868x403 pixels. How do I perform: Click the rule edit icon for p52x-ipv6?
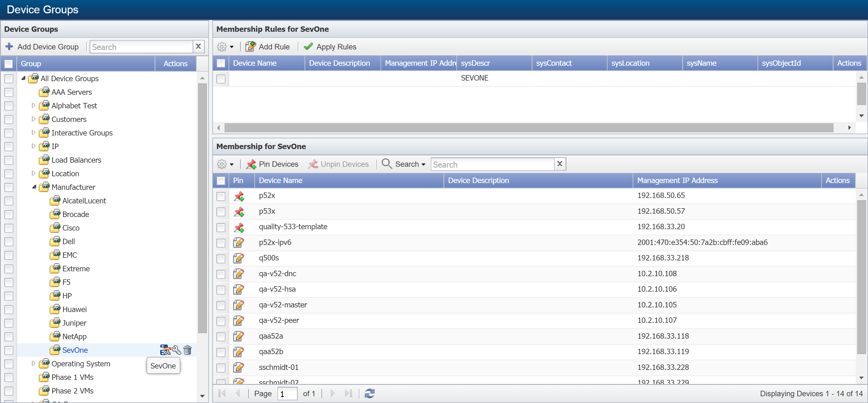(239, 243)
